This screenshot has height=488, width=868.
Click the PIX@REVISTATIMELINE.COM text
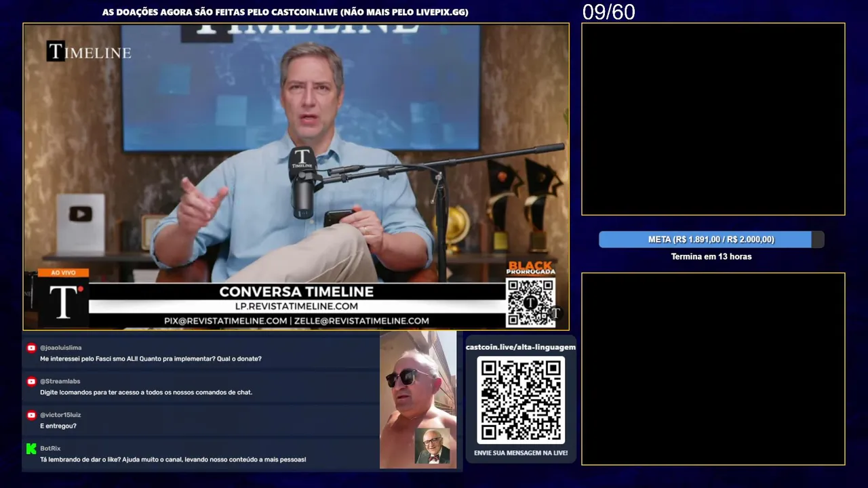(225, 321)
